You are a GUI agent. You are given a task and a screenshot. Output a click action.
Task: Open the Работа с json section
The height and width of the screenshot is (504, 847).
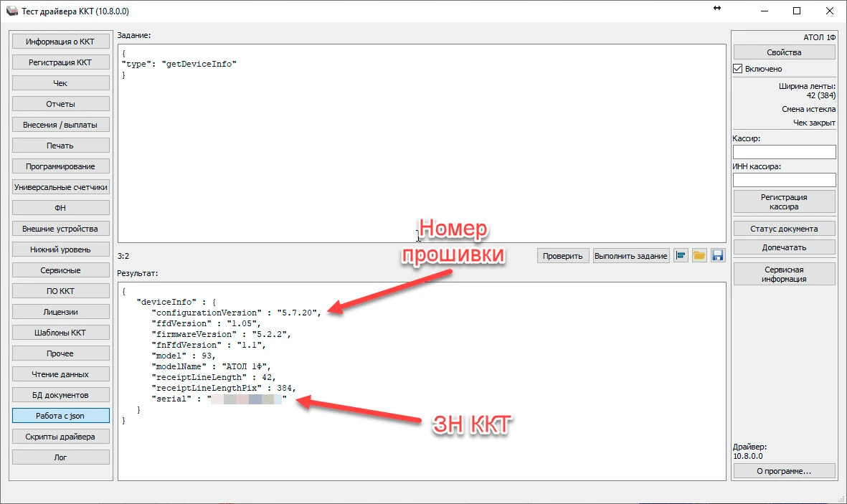pyautogui.click(x=61, y=416)
